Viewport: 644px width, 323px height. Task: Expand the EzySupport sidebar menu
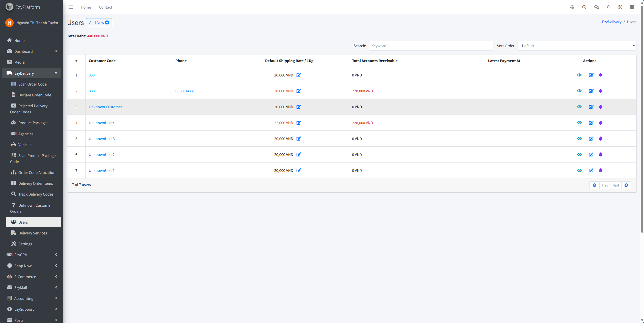pos(32,309)
